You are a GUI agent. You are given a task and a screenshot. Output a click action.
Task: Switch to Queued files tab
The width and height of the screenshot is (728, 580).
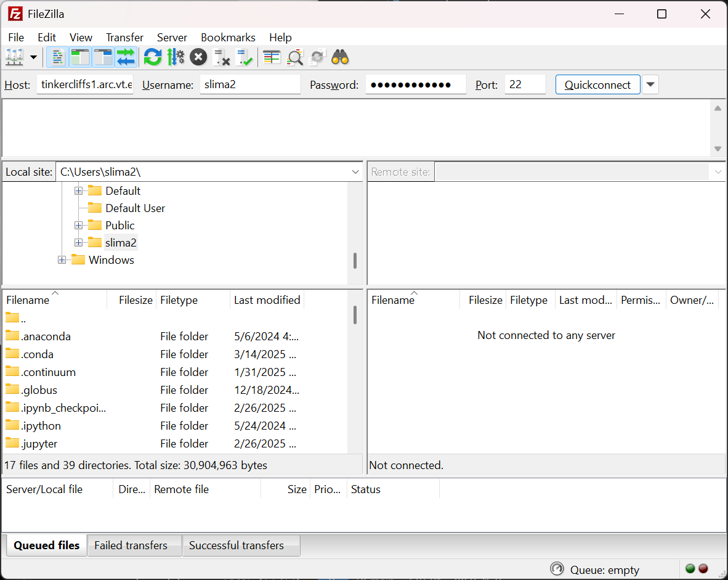coord(46,545)
